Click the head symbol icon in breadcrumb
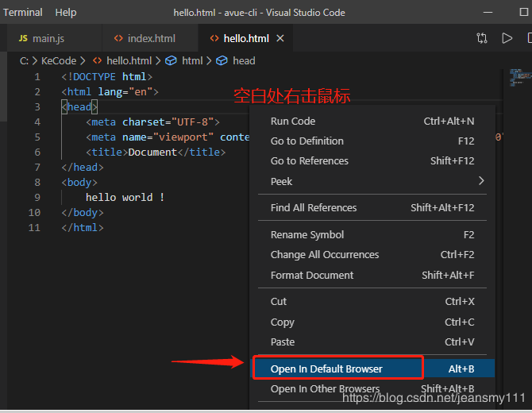 tap(222, 60)
